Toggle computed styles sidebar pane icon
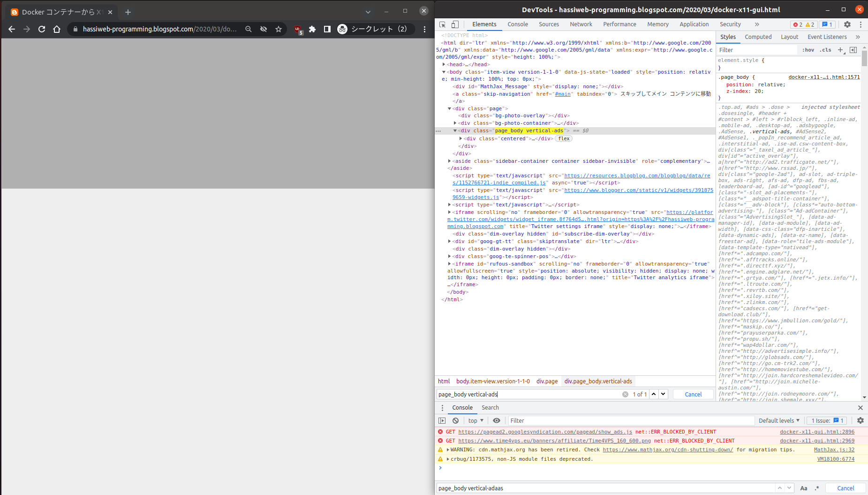 853,50
